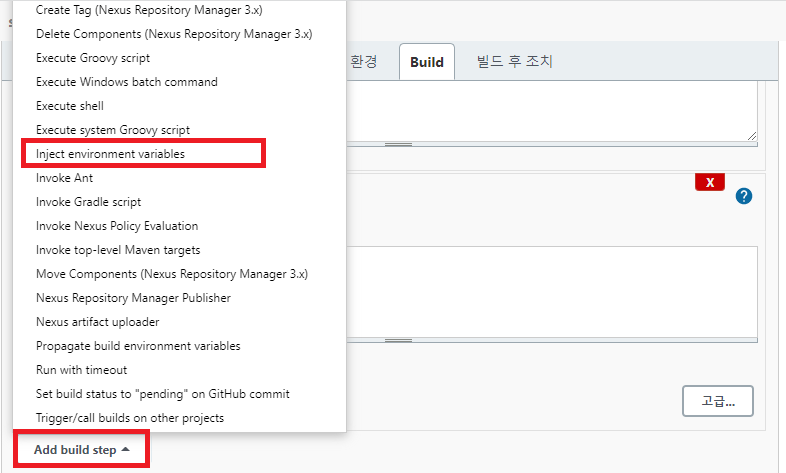Click the 고급... advanced button
786x473 pixels.
(x=718, y=401)
